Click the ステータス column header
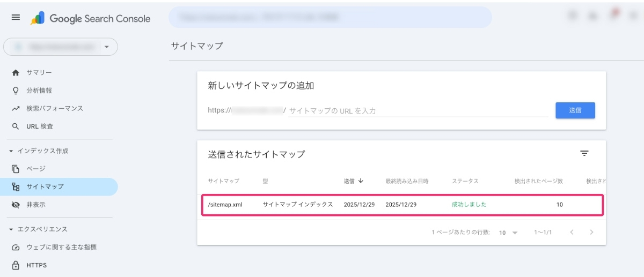Image resolution: width=644 pixels, height=277 pixels. click(x=465, y=181)
